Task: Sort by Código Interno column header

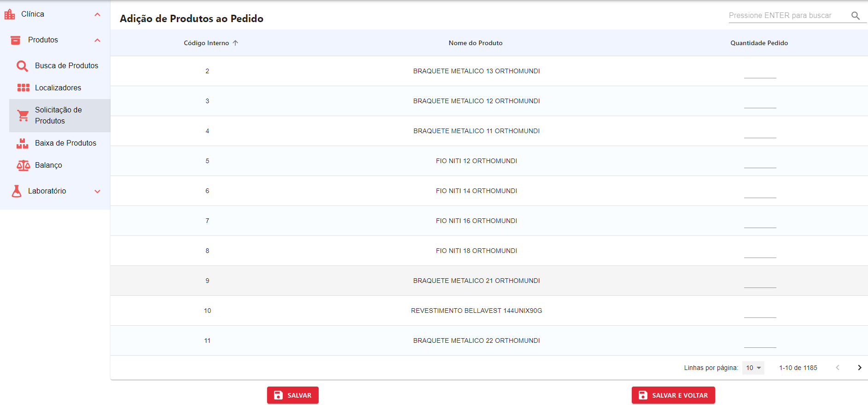Action: (x=206, y=43)
